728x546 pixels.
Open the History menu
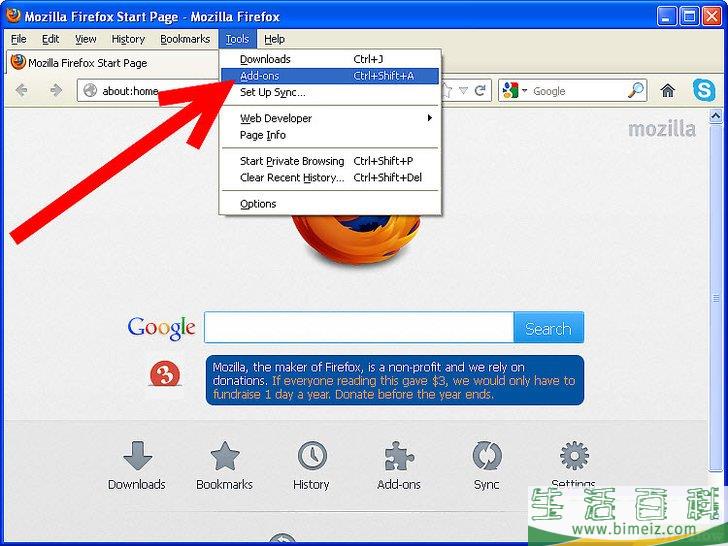pos(128,39)
